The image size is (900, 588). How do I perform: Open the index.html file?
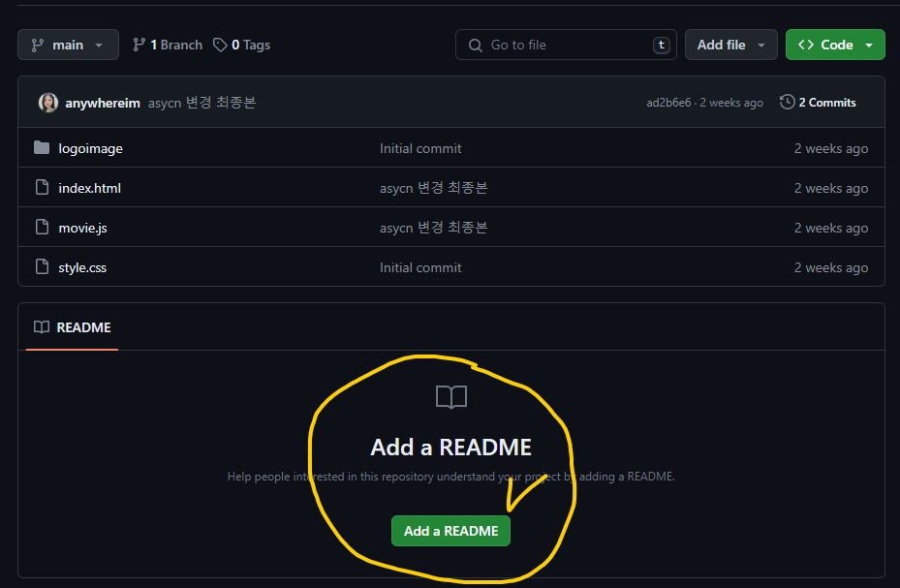[x=89, y=188]
